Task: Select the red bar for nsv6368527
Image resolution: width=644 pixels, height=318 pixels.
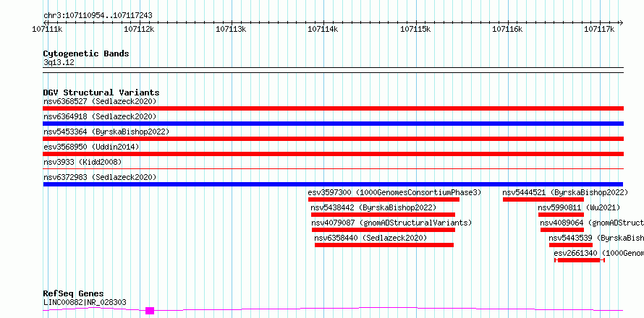Action: coord(333,108)
